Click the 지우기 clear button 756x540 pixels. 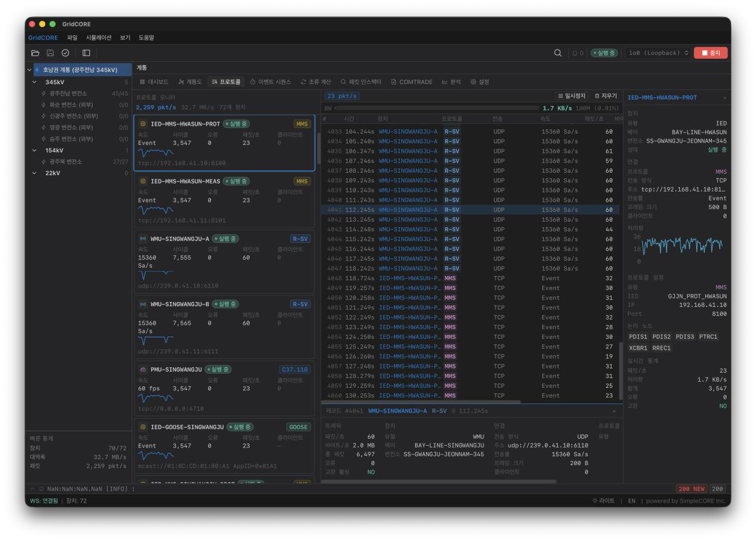(606, 96)
